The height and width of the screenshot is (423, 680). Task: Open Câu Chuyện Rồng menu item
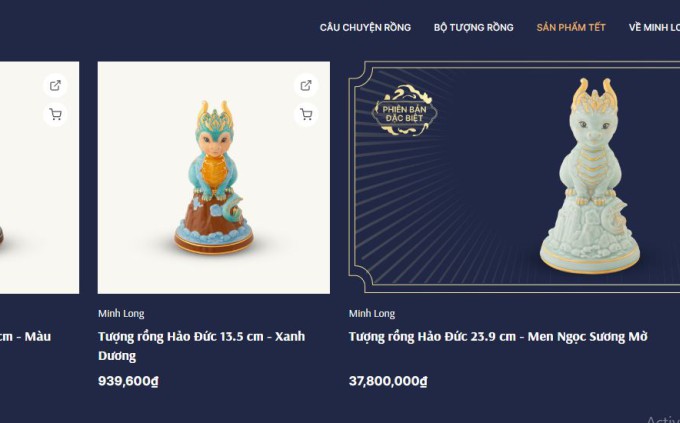click(x=365, y=27)
